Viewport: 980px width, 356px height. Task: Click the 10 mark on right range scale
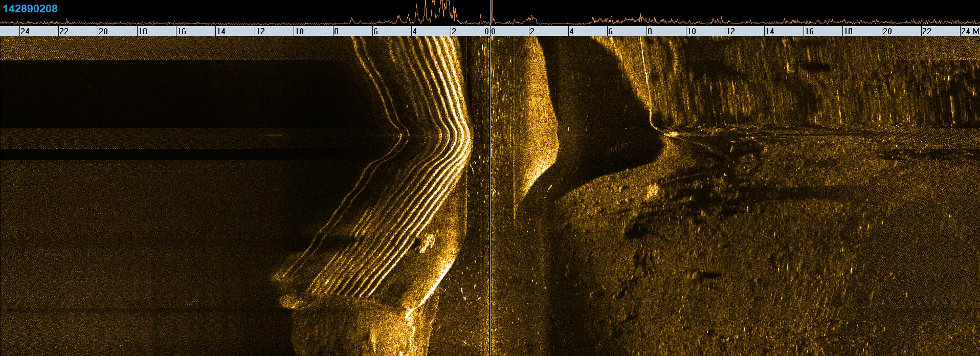pos(691,31)
